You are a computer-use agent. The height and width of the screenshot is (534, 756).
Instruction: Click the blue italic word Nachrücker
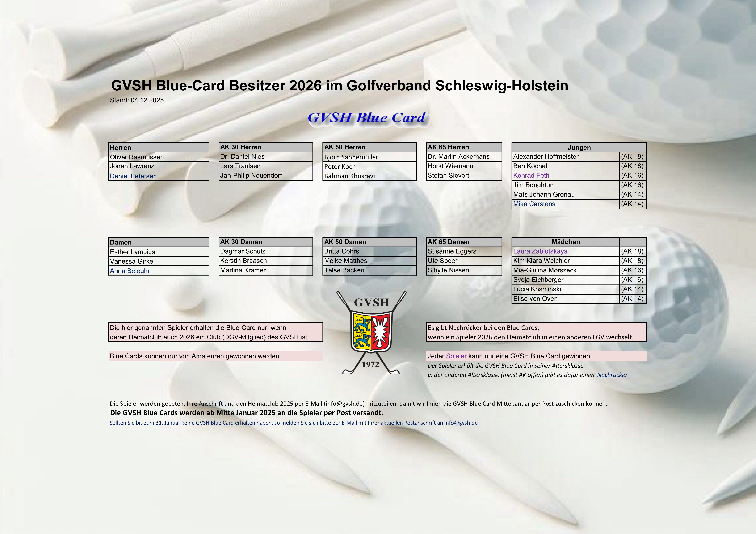click(612, 375)
